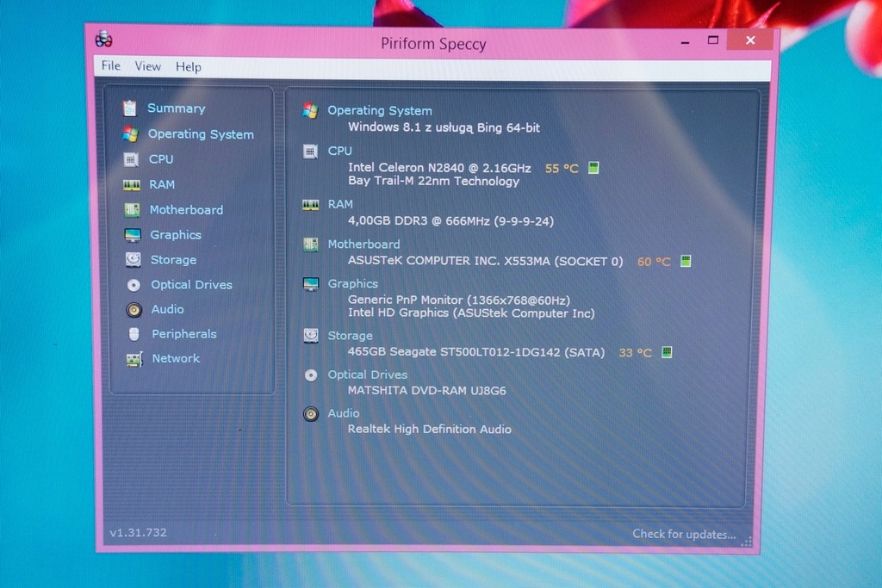Go to Network section in sidebar

coord(176,358)
